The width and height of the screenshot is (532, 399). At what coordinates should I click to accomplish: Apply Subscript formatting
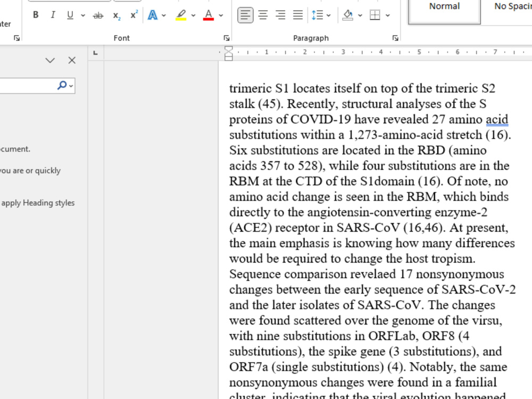(x=117, y=15)
